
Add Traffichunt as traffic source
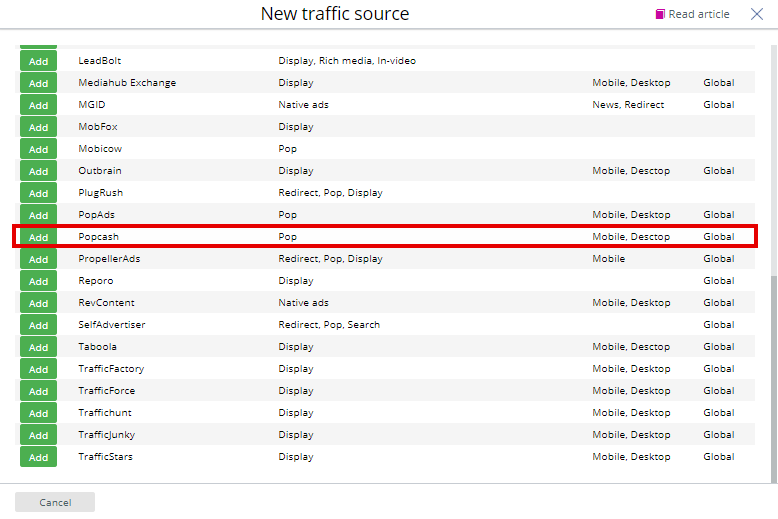coord(38,413)
